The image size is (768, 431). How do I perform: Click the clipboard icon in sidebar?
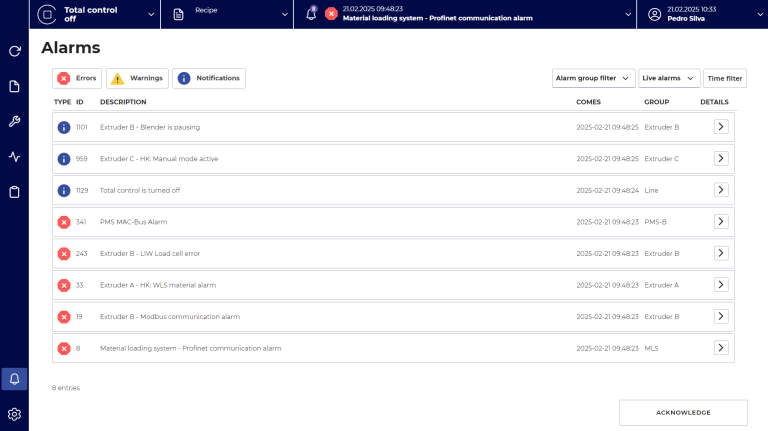pyautogui.click(x=14, y=192)
